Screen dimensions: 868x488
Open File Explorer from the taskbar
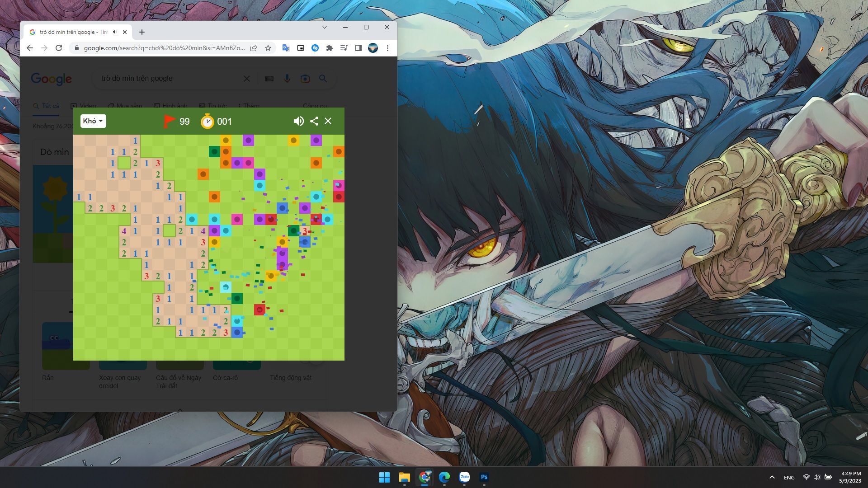(x=405, y=477)
